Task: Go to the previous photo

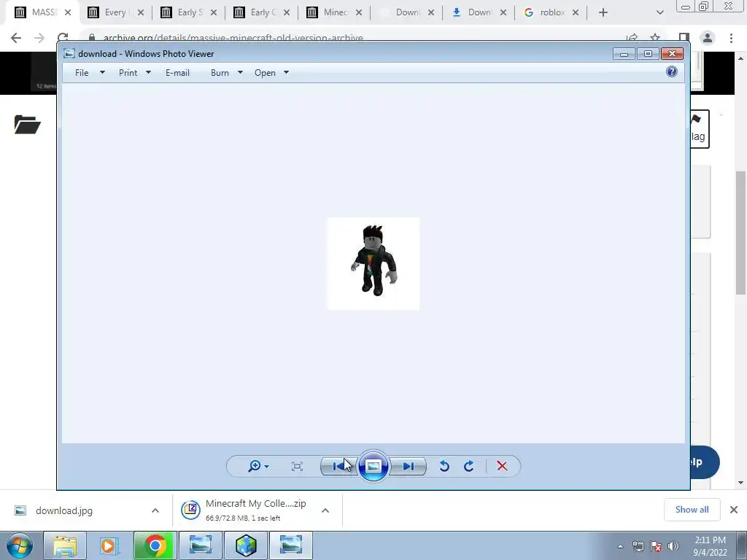Action: pos(339,466)
